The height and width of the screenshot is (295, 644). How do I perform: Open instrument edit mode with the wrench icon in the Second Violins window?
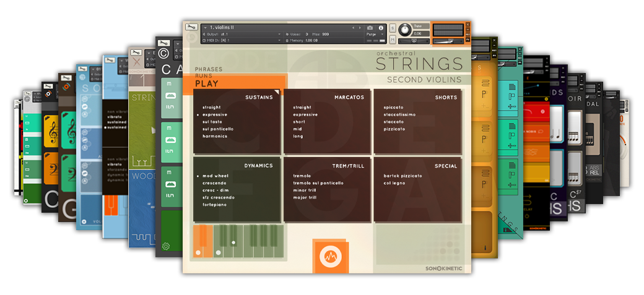(191, 27)
